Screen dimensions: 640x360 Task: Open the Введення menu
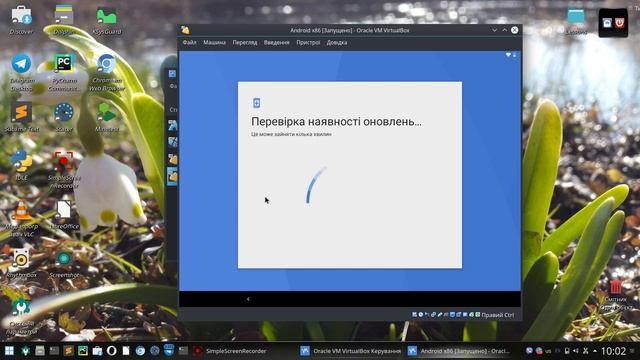[276, 42]
